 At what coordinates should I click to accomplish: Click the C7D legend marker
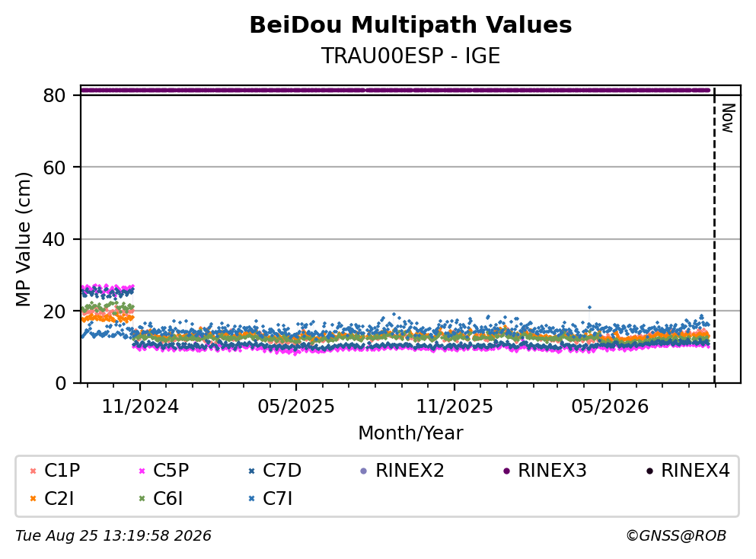[x=251, y=471]
